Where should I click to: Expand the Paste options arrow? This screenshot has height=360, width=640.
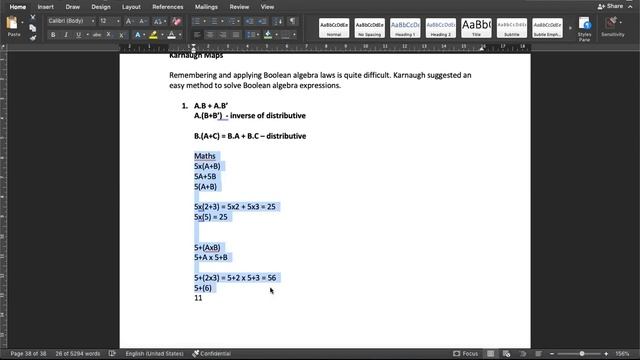pos(23,23)
